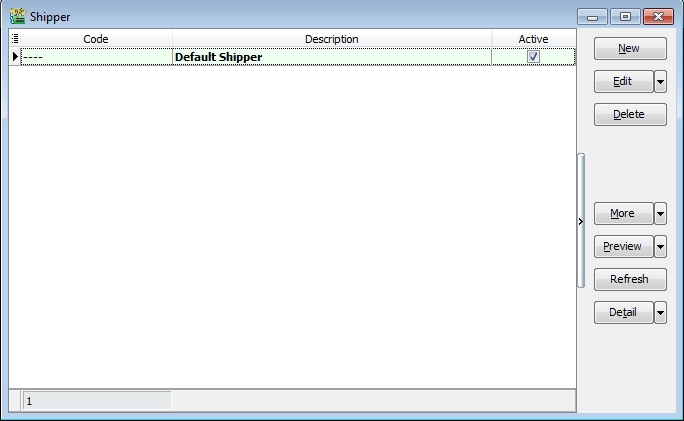Click the Preview button
Viewport: 684px width, 421px height.
point(623,246)
